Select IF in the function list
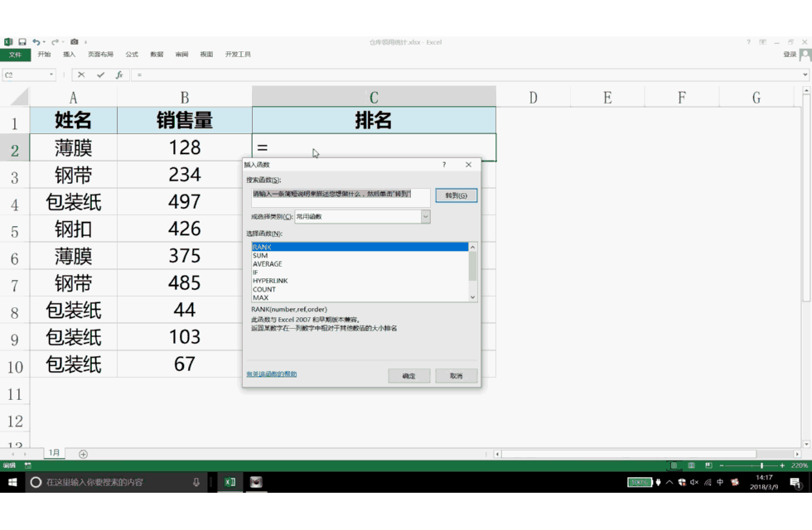812x530 pixels. (x=360, y=272)
